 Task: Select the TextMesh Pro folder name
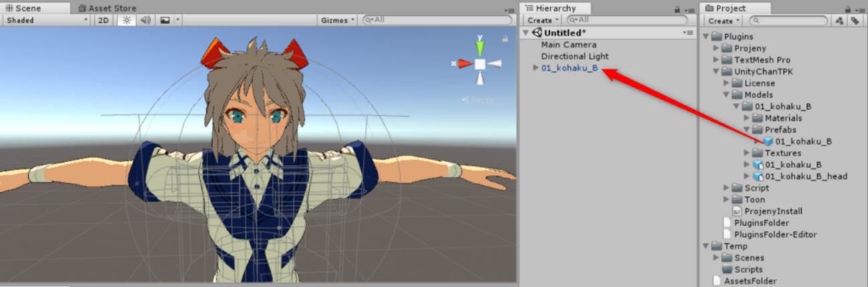(762, 59)
